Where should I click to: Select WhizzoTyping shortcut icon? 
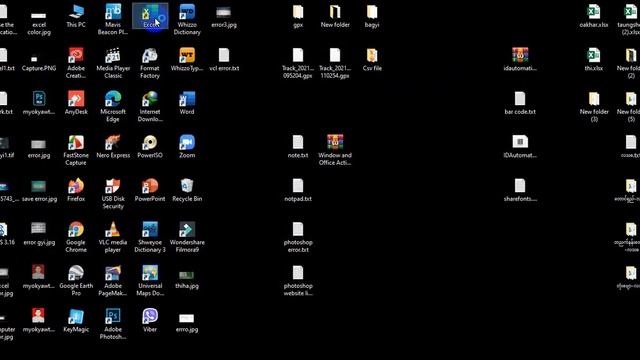(x=187, y=60)
